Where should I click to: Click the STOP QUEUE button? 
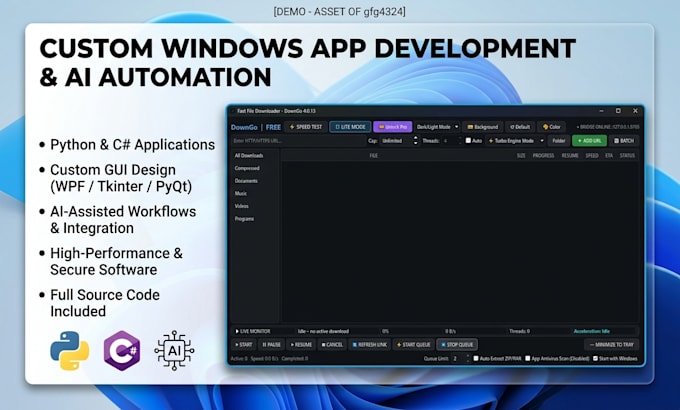pos(457,344)
